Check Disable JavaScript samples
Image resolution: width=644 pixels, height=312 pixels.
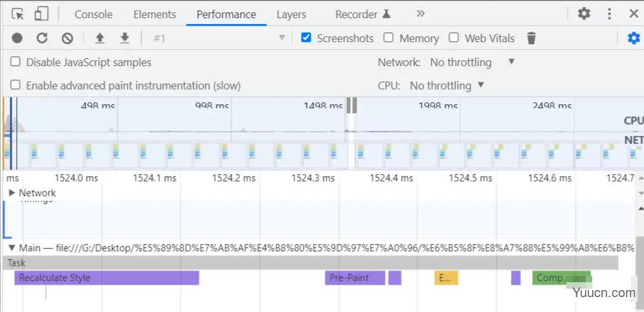(x=15, y=61)
